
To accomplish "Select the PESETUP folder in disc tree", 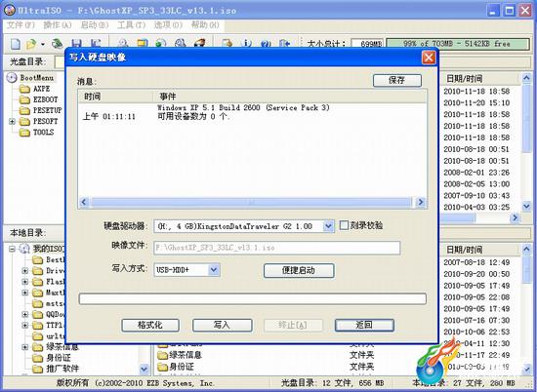I will (40, 110).
